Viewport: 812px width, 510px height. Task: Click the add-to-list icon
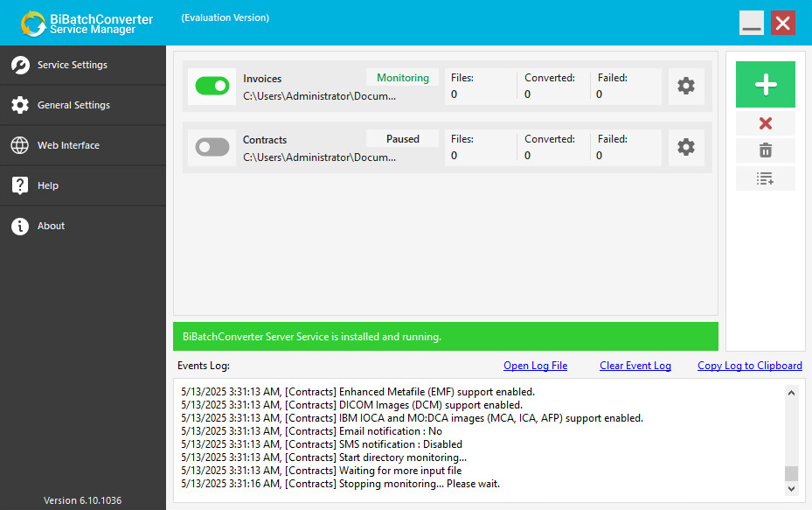766,178
